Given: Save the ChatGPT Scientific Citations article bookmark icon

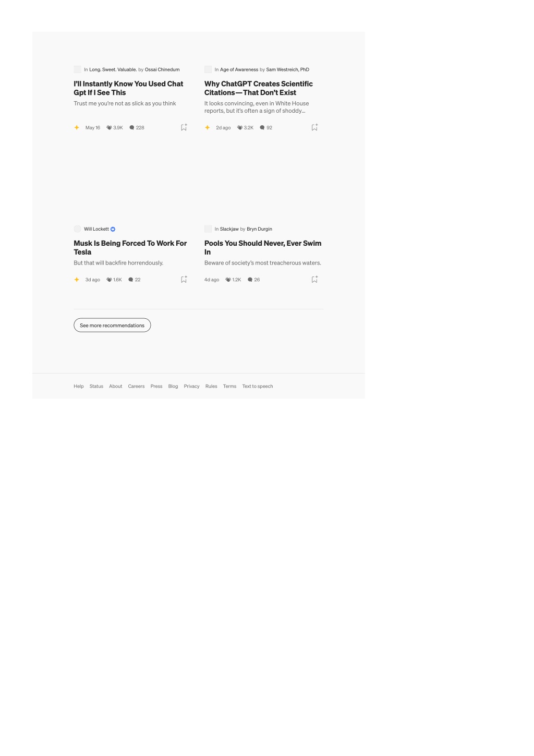Looking at the screenshot, I should click(x=314, y=127).
